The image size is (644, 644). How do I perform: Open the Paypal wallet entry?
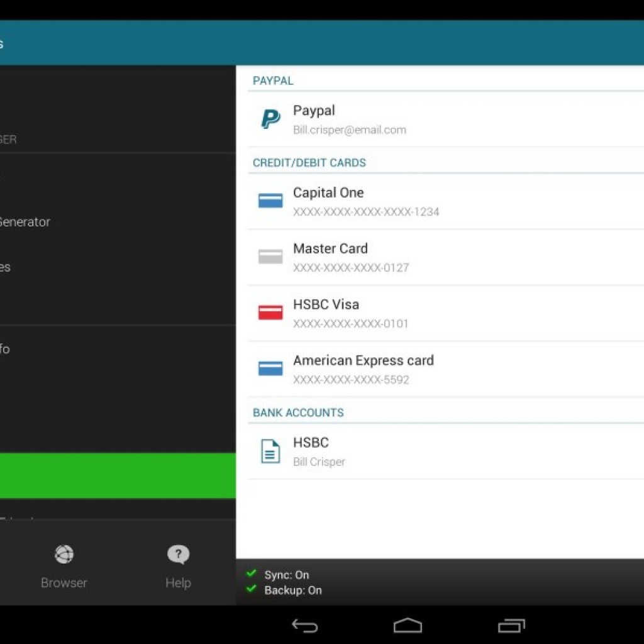pyautogui.click(x=446, y=119)
